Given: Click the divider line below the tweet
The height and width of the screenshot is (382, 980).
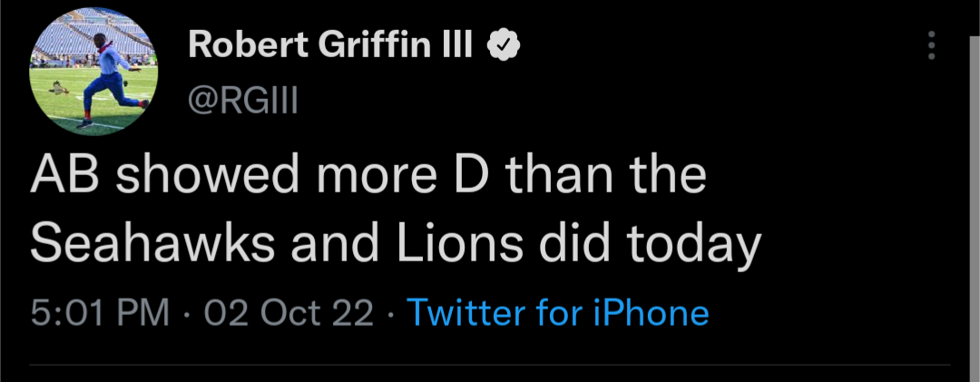Looking at the screenshot, I should point(490,367).
